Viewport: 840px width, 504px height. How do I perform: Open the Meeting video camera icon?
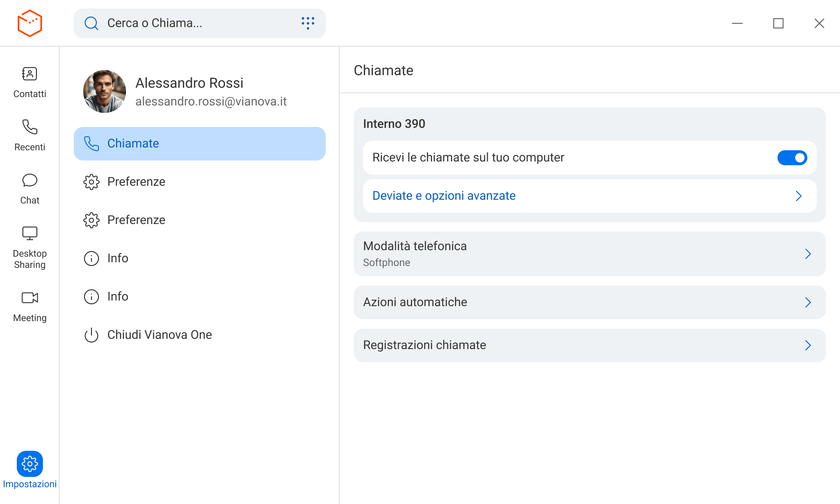coord(29,298)
